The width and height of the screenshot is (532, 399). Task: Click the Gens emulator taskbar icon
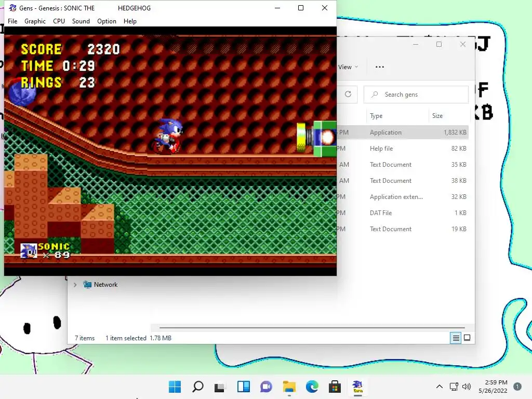(x=357, y=387)
